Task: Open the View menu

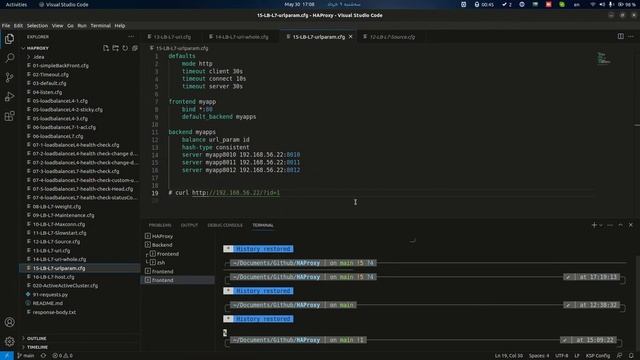Action: tap(58, 25)
